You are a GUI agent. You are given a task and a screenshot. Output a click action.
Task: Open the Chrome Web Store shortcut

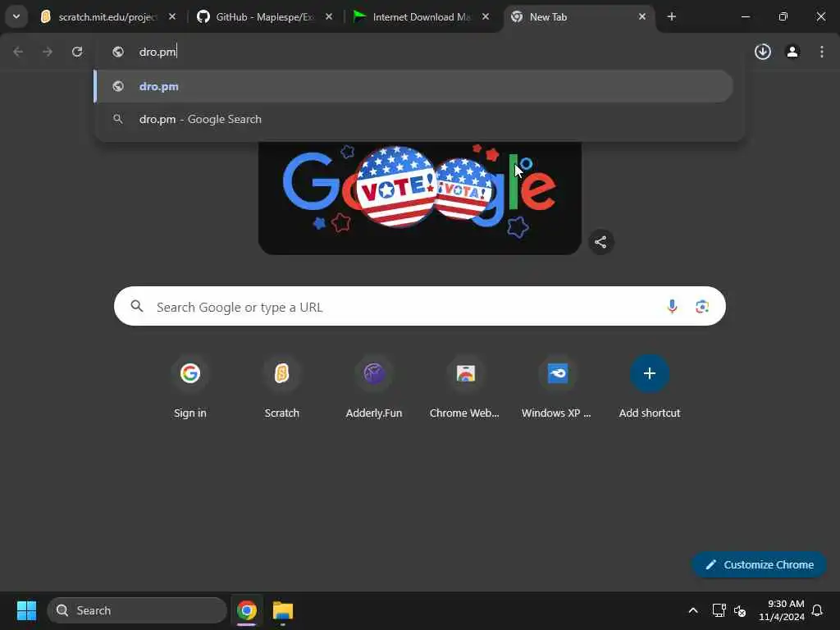tap(466, 387)
